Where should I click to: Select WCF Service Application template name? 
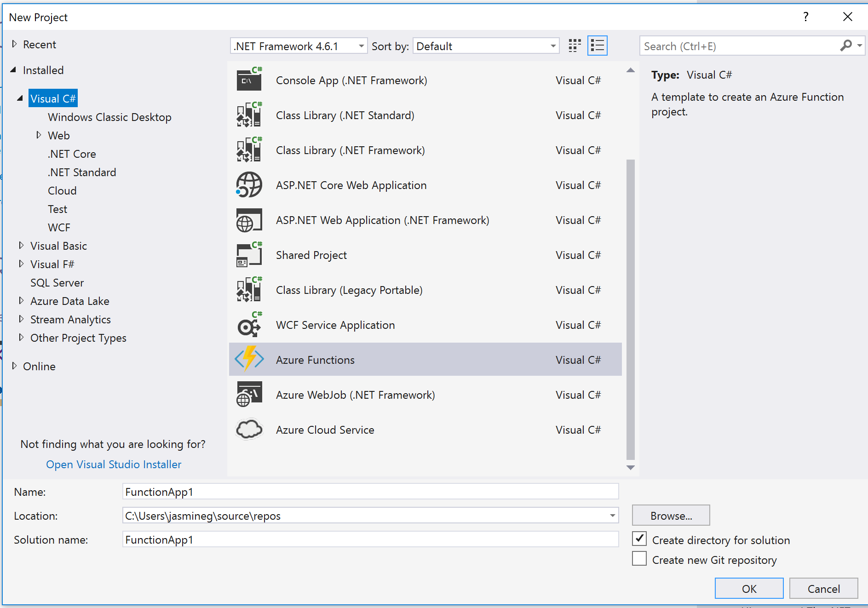[335, 325]
